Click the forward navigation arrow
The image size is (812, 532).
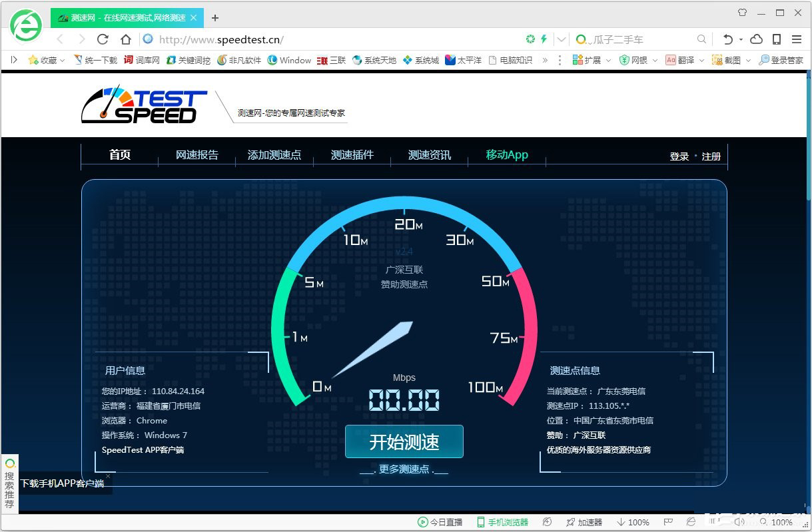pyautogui.click(x=81, y=39)
